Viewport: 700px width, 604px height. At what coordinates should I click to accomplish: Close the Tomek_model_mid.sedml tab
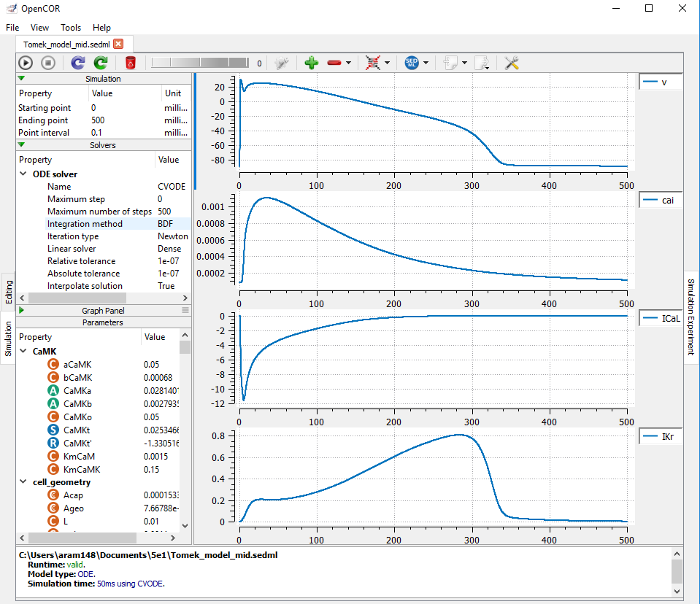pyautogui.click(x=118, y=44)
